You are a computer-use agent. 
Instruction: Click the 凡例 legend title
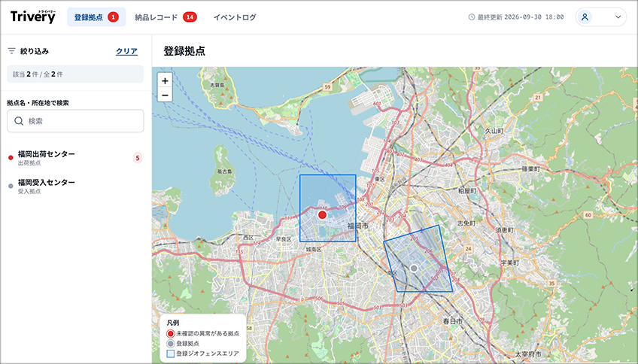coord(173,323)
